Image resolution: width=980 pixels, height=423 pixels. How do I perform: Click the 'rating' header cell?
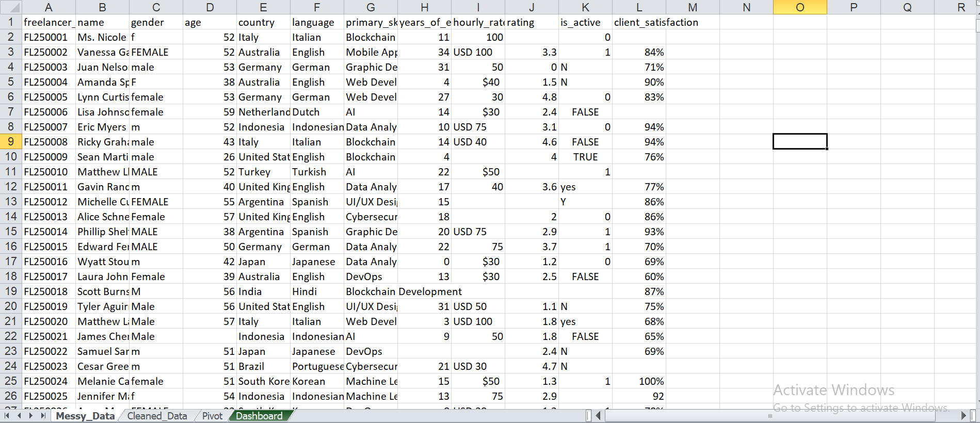coord(532,22)
